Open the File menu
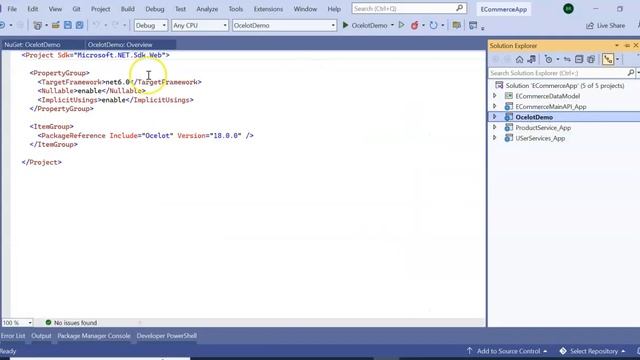Viewport: 640px width, 360px height. pos(12,9)
